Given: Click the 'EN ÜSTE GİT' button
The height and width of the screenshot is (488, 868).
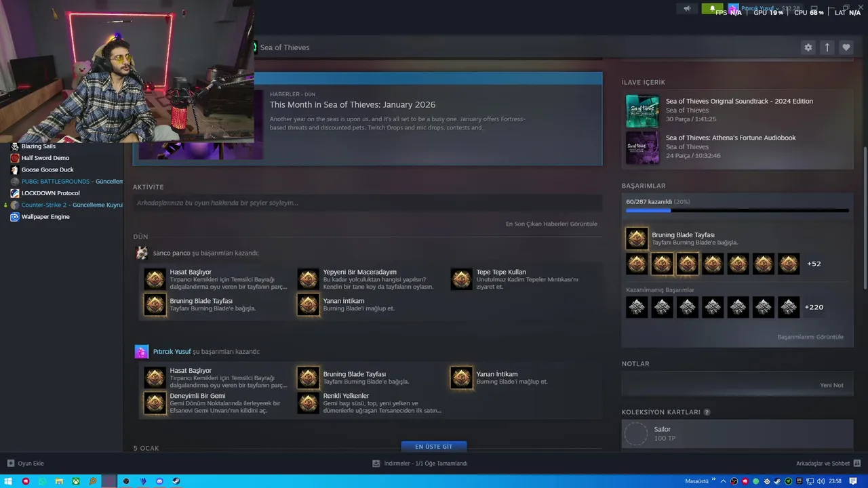Looking at the screenshot, I should coord(434,447).
